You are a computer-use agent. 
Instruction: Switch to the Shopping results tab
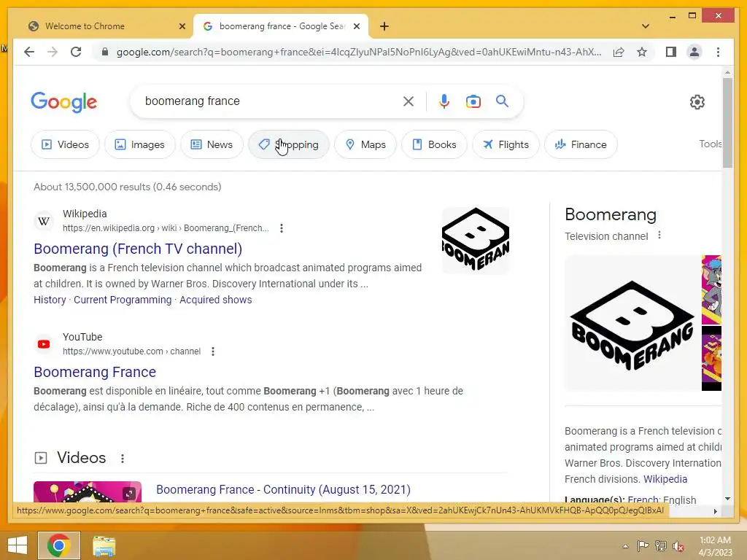coord(289,144)
